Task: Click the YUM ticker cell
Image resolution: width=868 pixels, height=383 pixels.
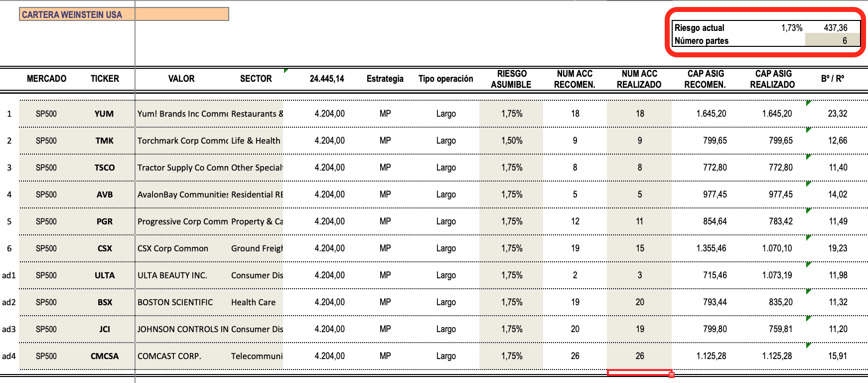Action: 104,114
